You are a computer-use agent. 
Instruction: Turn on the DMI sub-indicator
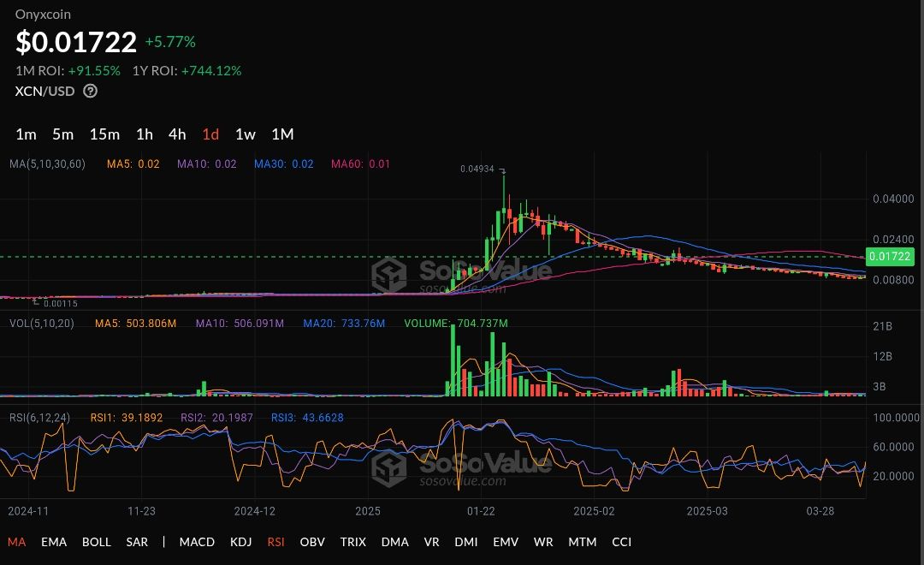coord(466,541)
